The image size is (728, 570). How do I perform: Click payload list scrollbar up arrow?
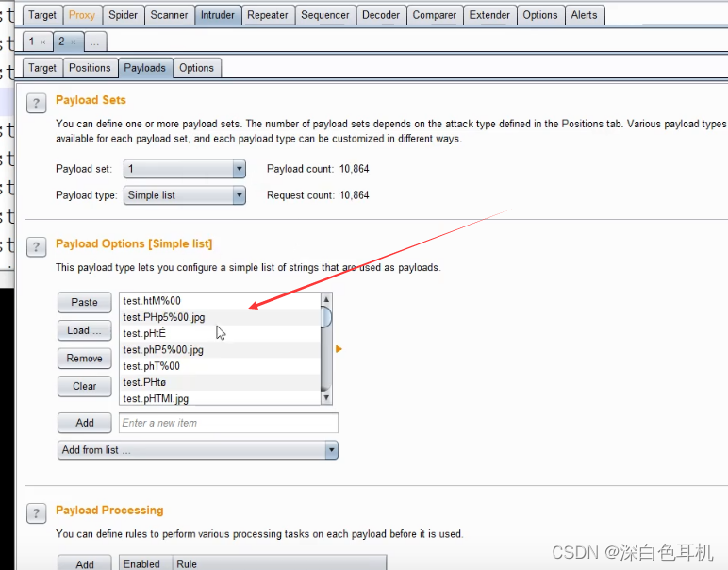tap(326, 299)
